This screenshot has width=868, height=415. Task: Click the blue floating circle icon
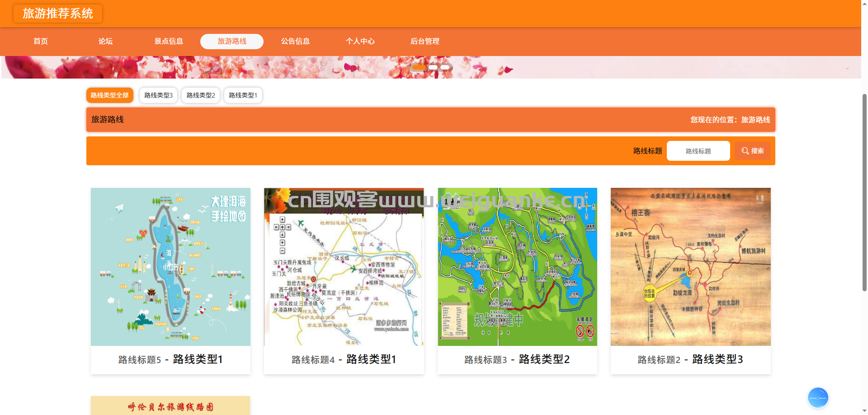818,398
